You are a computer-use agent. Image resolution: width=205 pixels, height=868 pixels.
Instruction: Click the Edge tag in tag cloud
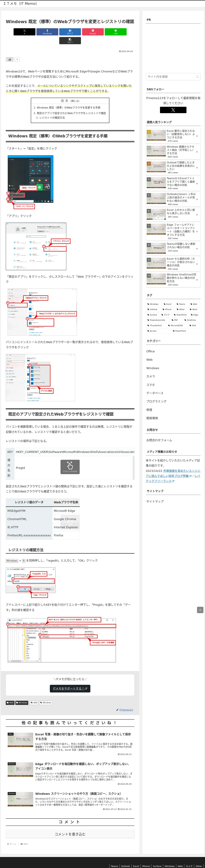pyautogui.click(x=195, y=315)
